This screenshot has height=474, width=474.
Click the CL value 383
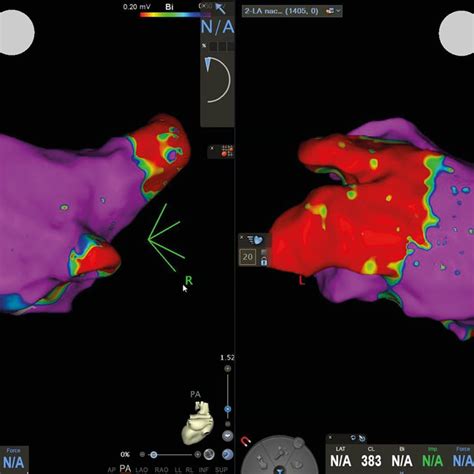(x=371, y=461)
